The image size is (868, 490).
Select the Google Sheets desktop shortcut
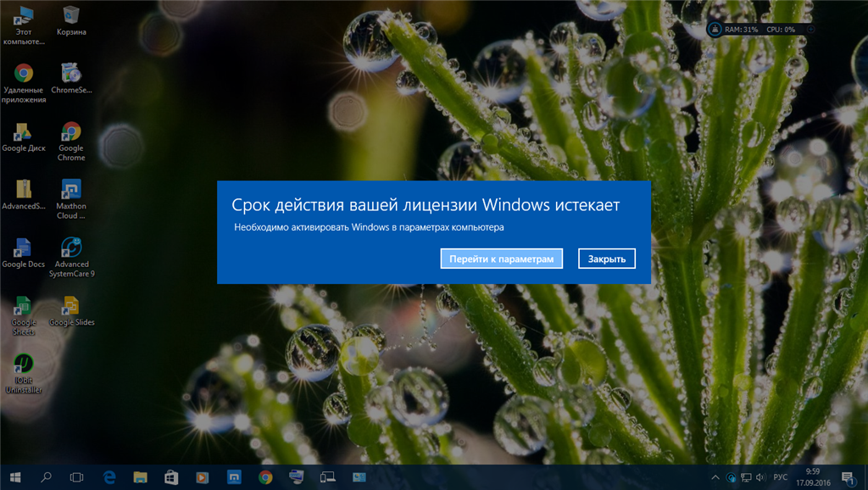(23, 315)
